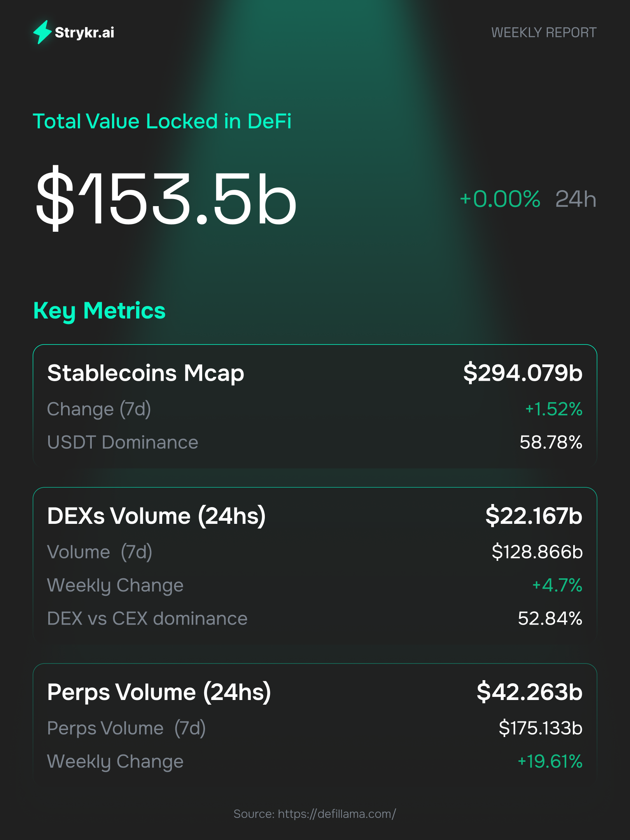
Task: Select the Stablecoins Mcap card title
Action: point(146,373)
